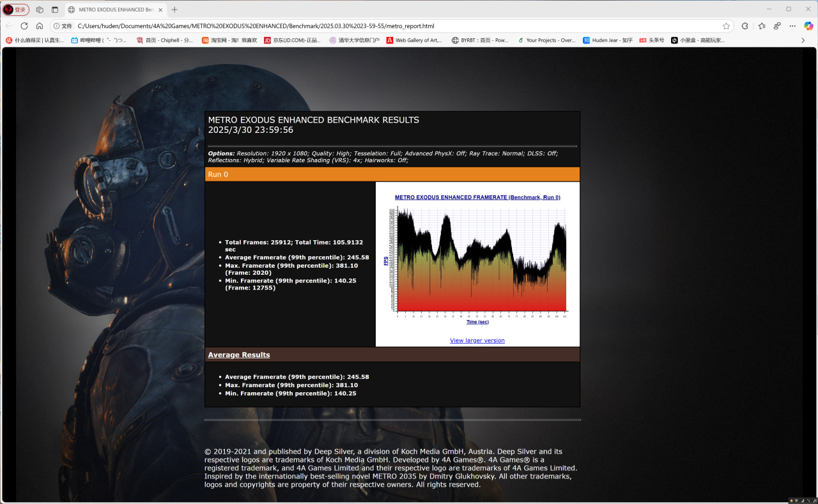Click the View larger version link
The image size is (818, 504).
477,340
